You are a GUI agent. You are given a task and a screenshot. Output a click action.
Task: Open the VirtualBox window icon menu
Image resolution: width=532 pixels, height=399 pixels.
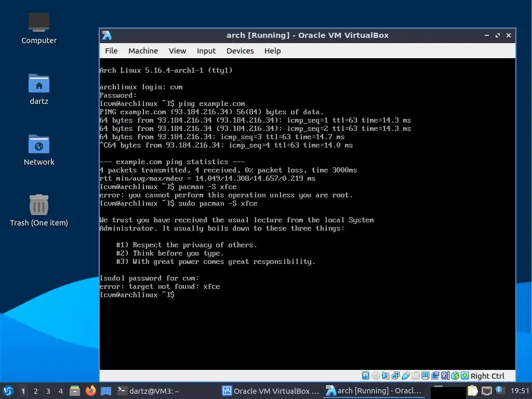[107, 35]
